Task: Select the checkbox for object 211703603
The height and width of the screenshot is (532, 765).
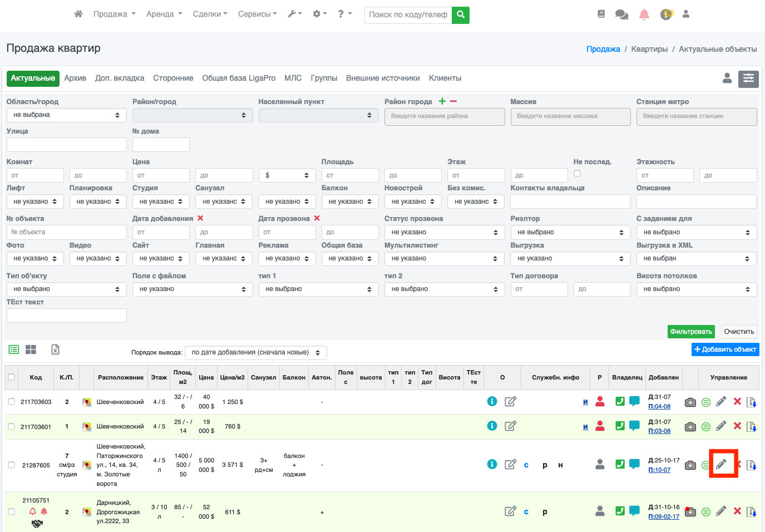Action: coord(11,402)
